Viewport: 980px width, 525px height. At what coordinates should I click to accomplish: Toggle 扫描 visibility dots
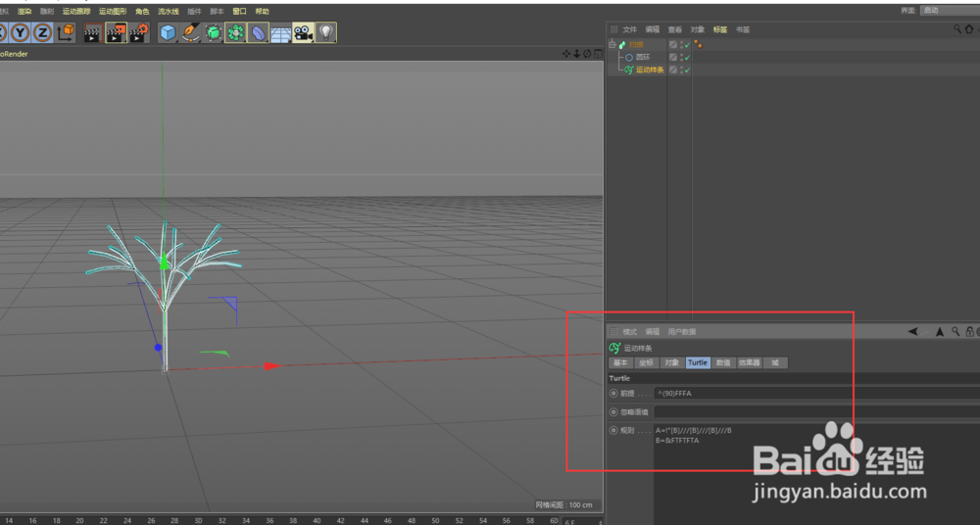[x=681, y=45]
